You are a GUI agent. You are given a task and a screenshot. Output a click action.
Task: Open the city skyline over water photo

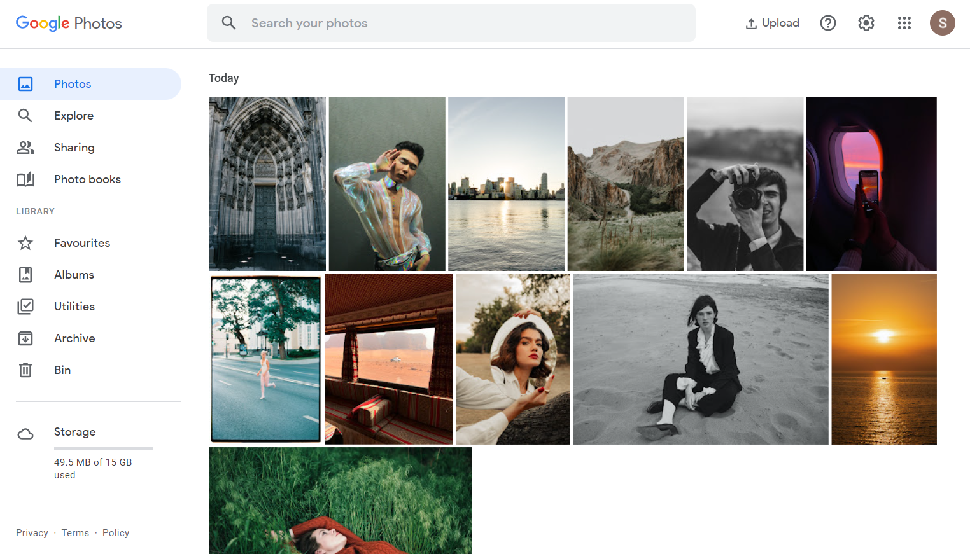click(507, 184)
